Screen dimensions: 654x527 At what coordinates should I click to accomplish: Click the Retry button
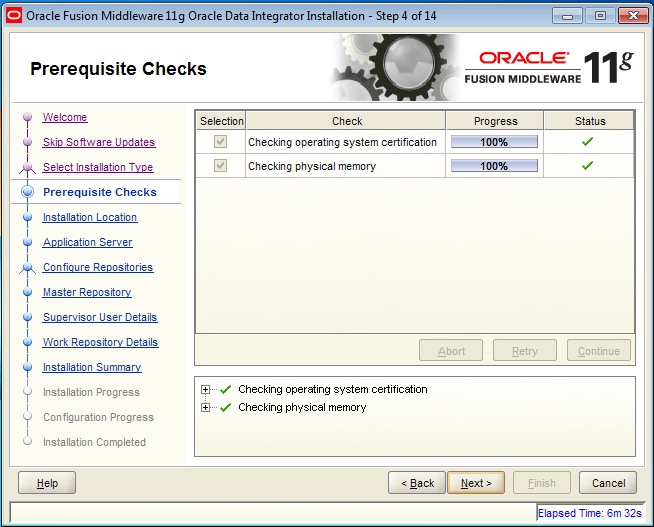(x=525, y=351)
